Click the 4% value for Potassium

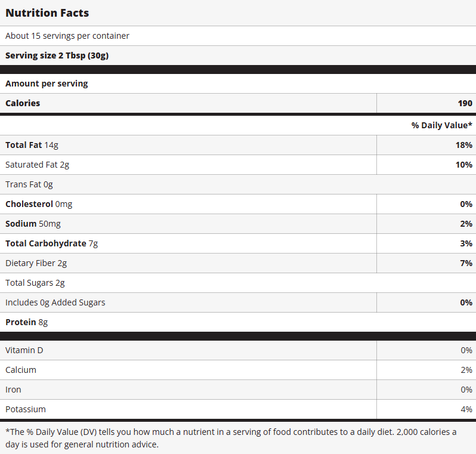point(466,409)
